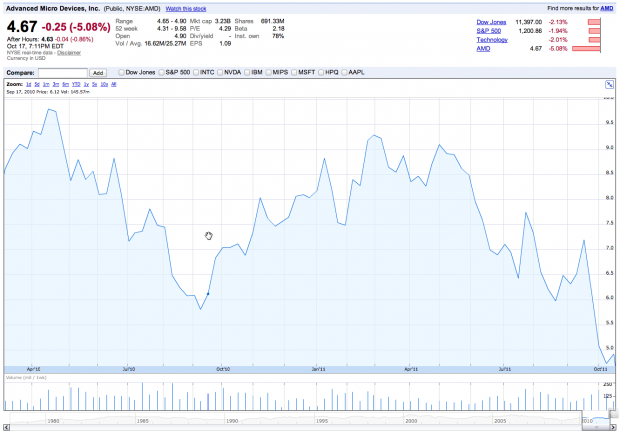Viewport: 620px width, 432px height.
Task: Enable INTC comparison checkbox
Action: [x=196, y=72]
